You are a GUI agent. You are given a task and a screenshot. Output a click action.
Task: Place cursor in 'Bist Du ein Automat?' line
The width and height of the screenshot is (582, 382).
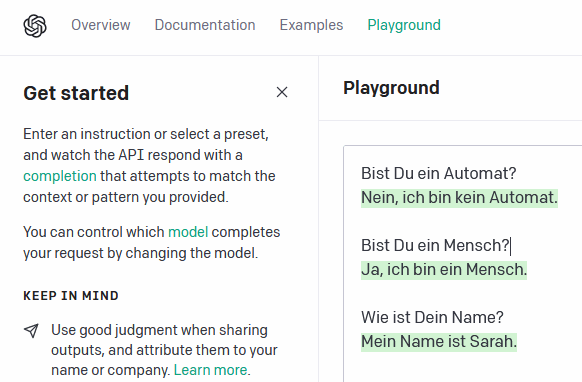439,173
